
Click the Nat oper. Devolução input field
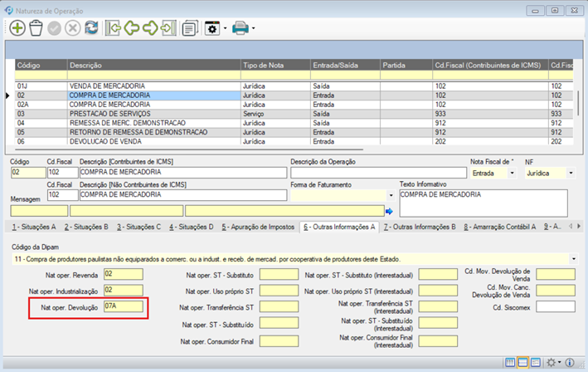124,306
